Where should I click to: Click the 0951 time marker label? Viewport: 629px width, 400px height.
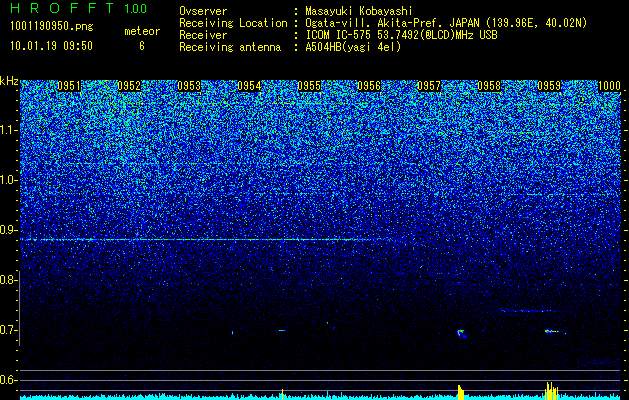pyautogui.click(x=69, y=86)
